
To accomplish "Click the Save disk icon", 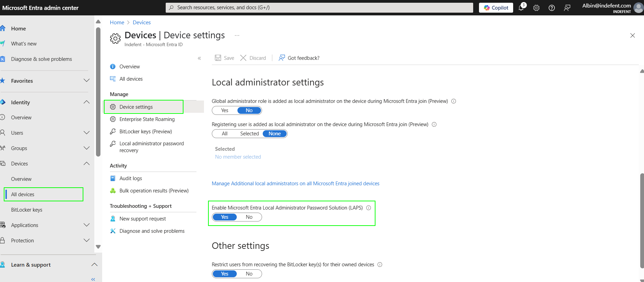I will click(218, 58).
